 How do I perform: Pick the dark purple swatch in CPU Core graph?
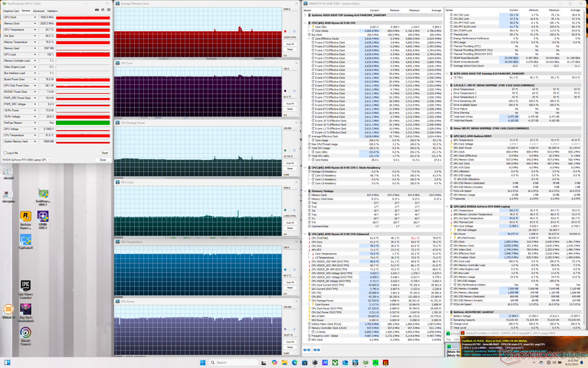tap(285, 91)
